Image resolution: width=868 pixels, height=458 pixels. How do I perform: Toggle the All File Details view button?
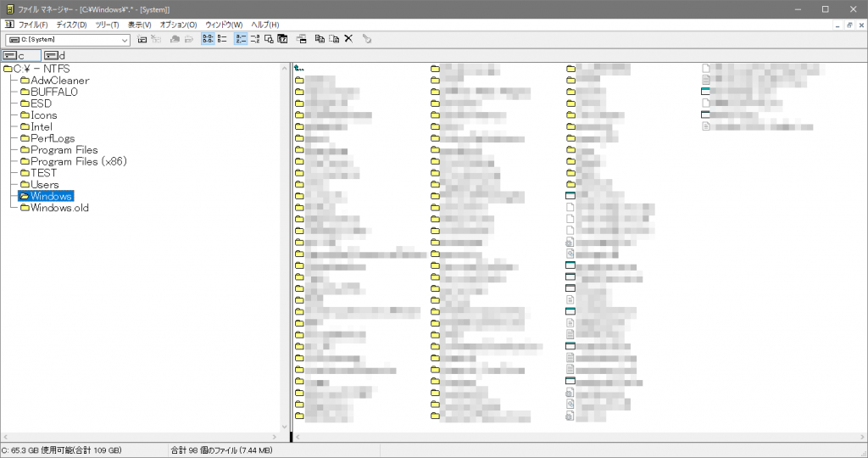[222, 39]
